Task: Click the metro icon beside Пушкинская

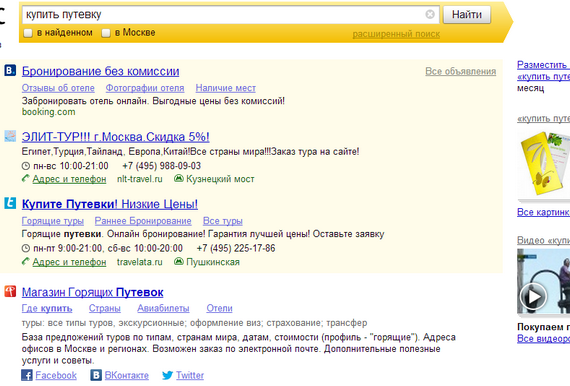Action: [x=178, y=261]
